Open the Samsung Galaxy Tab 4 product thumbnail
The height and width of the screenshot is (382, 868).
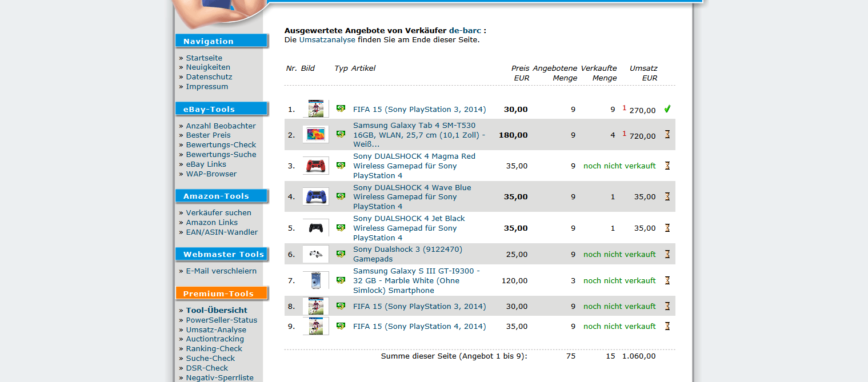316,135
